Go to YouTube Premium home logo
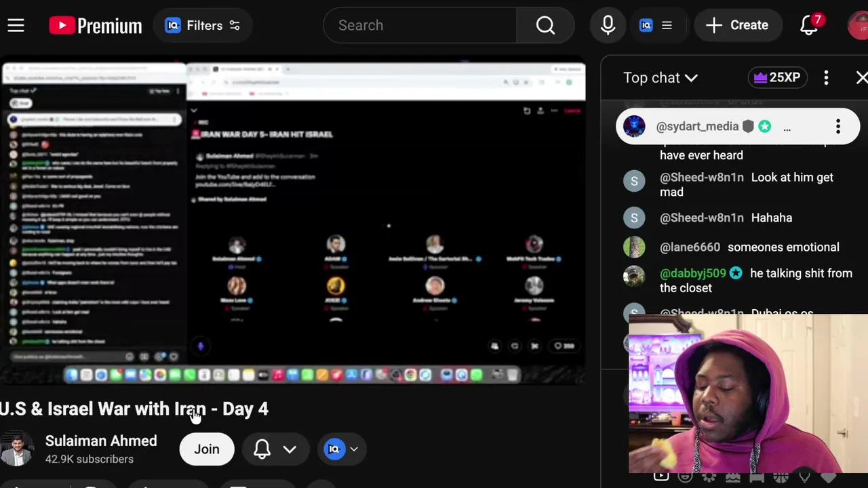The image size is (868, 488). (x=96, y=26)
